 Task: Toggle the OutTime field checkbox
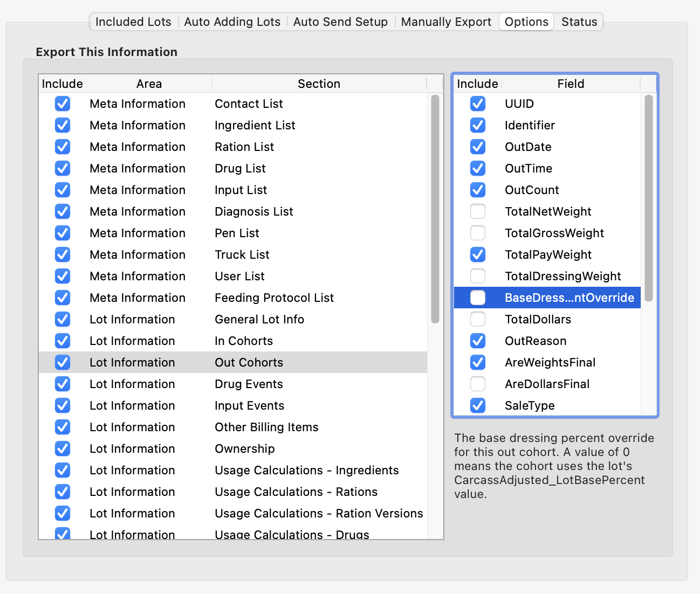pos(478,168)
